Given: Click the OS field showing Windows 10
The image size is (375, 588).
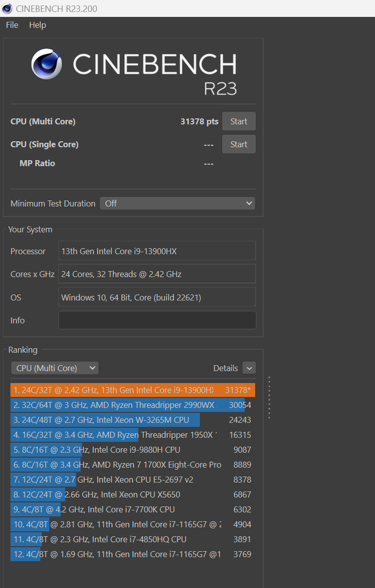Looking at the screenshot, I should [x=157, y=297].
